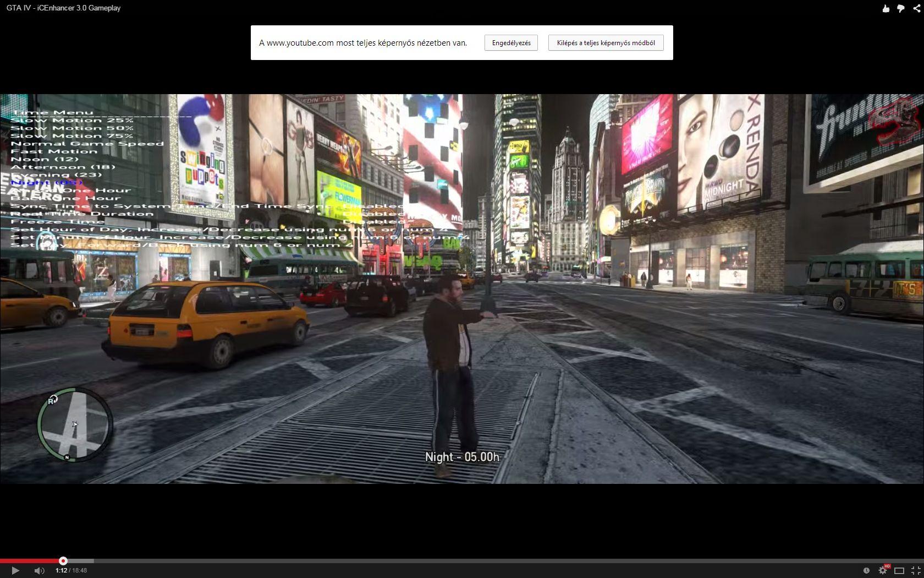Click the circular minimap radar in the video
This screenshot has width=924, height=578.
tap(74, 424)
